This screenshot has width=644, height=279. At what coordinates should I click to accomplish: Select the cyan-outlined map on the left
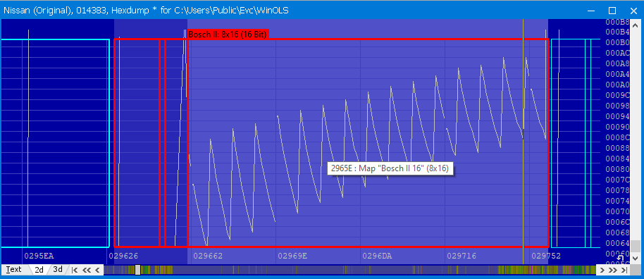tap(56, 144)
